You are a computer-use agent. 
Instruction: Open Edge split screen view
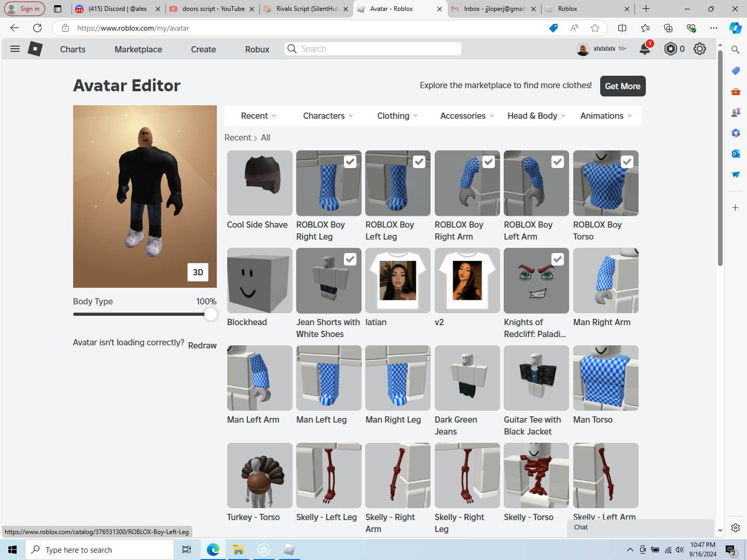tap(622, 28)
